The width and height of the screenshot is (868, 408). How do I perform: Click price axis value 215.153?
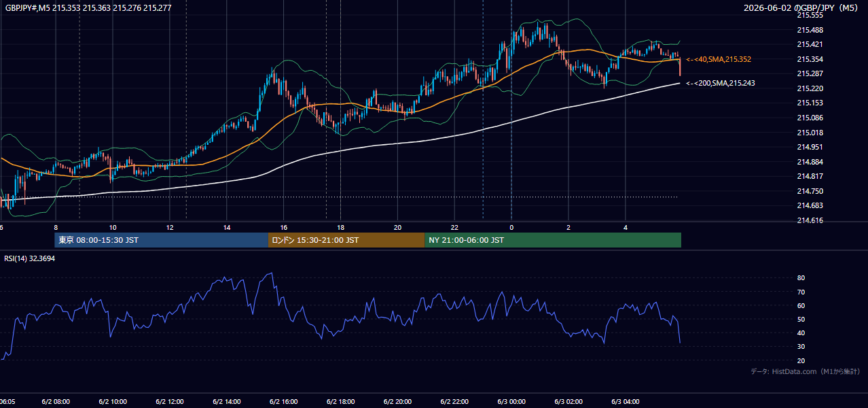point(810,103)
